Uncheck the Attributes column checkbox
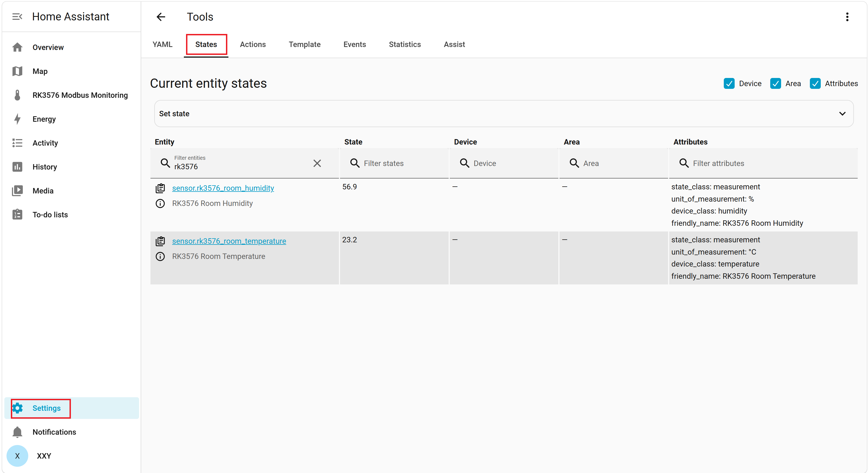The height and width of the screenshot is (473, 868). click(x=815, y=83)
